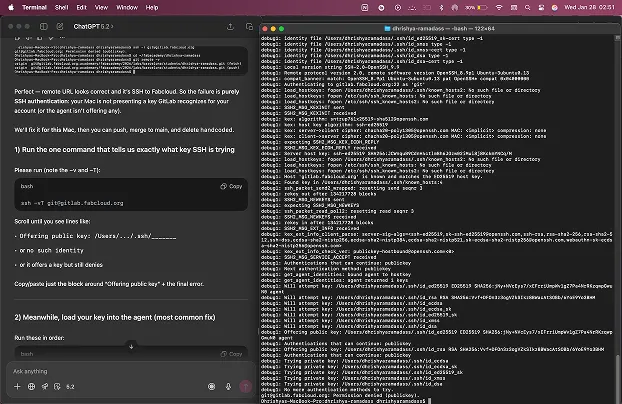Screen dimensions: 622x404
Task: Open the ChatGPT 5.2 model selector
Action: 93,27
